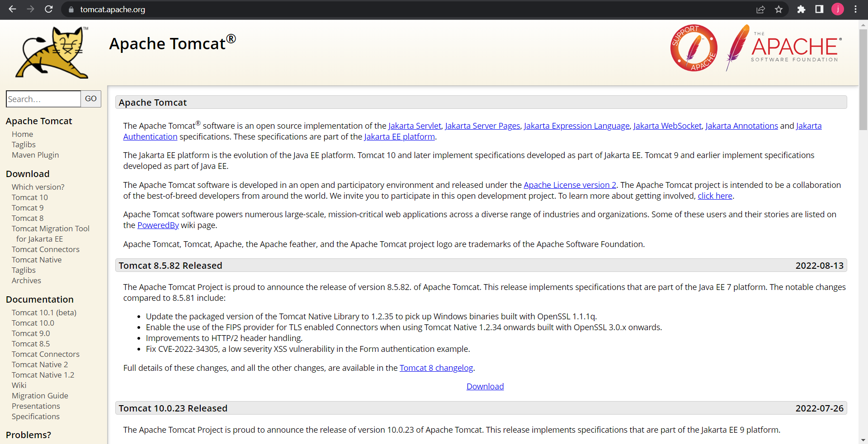Open Tomcat 10.1 (beta) documentation

coord(44,312)
